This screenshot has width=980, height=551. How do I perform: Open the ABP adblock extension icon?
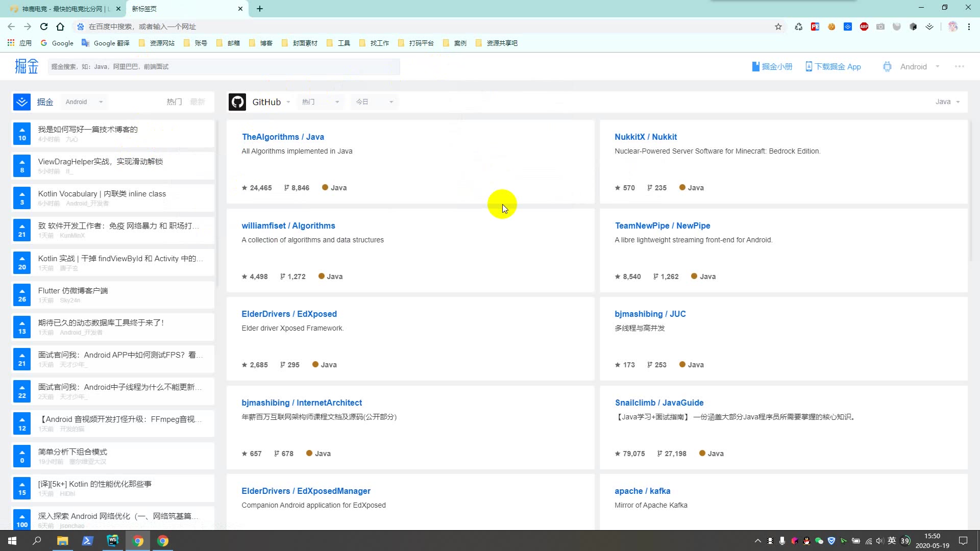pyautogui.click(x=864, y=27)
